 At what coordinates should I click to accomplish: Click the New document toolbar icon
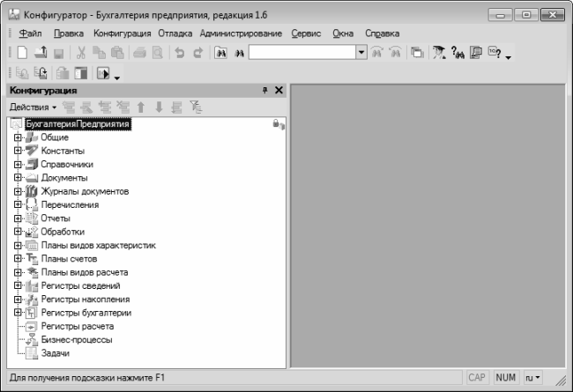[x=22, y=53]
